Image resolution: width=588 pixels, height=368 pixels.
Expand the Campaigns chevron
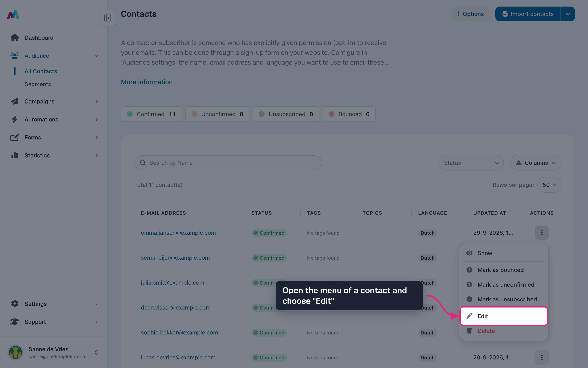pos(96,101)
